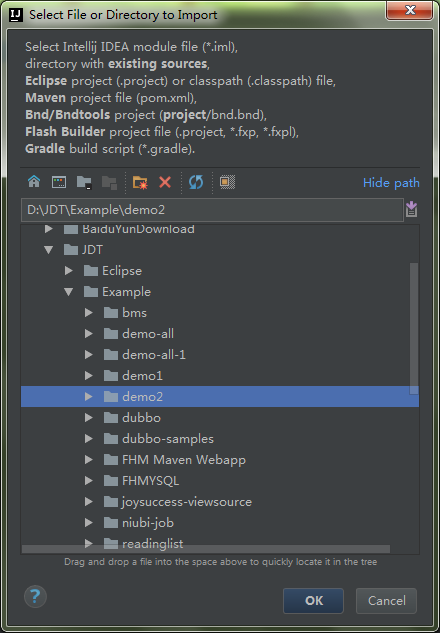Expand the FHMYSQL folder arrow
Image resolution: width=440 pixels, height=633 pixels.
coord(89,480)
